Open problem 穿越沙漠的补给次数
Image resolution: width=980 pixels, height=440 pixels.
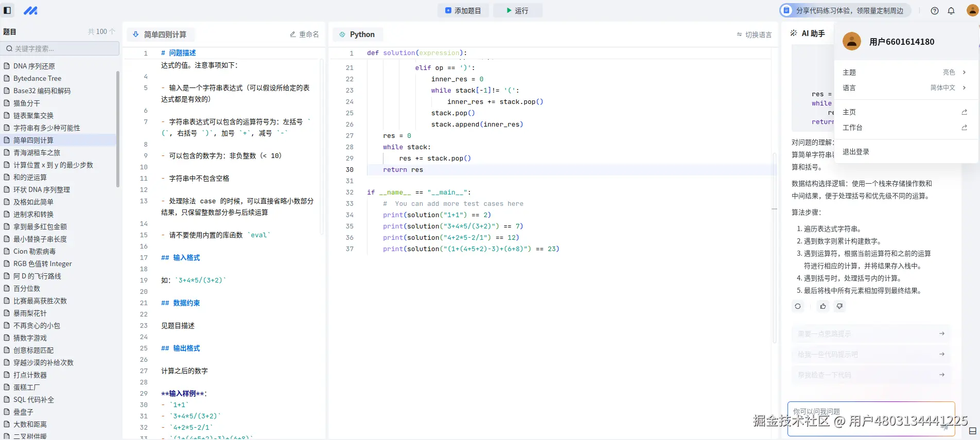point(44,362)
